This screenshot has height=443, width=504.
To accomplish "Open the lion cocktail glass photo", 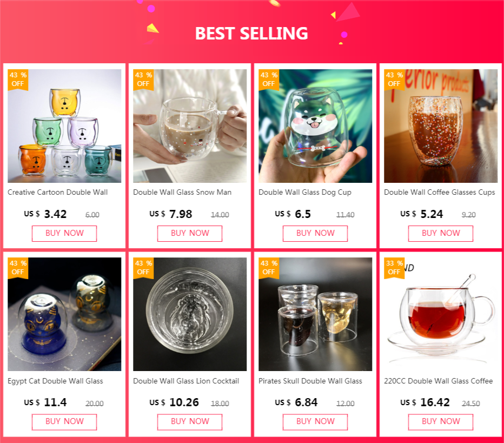I will [190, 314].
